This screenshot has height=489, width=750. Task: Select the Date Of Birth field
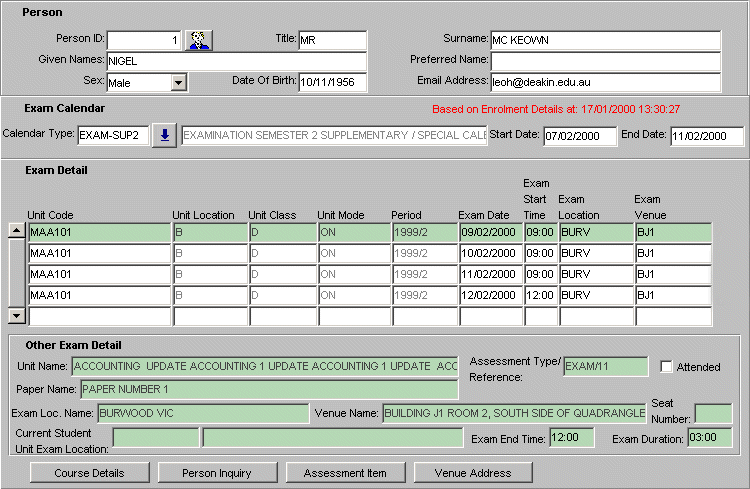pos(332,82)
